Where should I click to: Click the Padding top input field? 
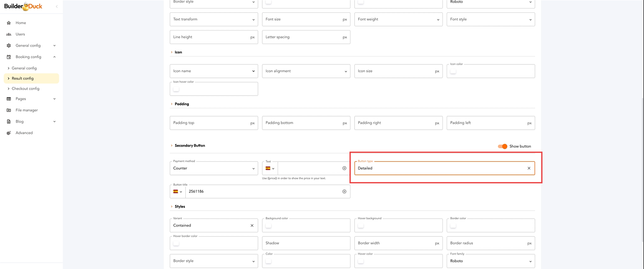click(210, 123)
